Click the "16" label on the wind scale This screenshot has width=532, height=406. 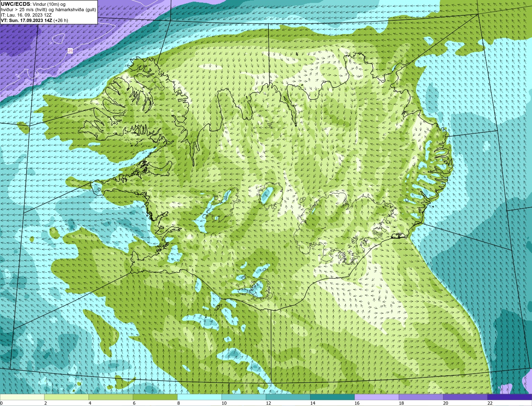(x=357, y=403)
